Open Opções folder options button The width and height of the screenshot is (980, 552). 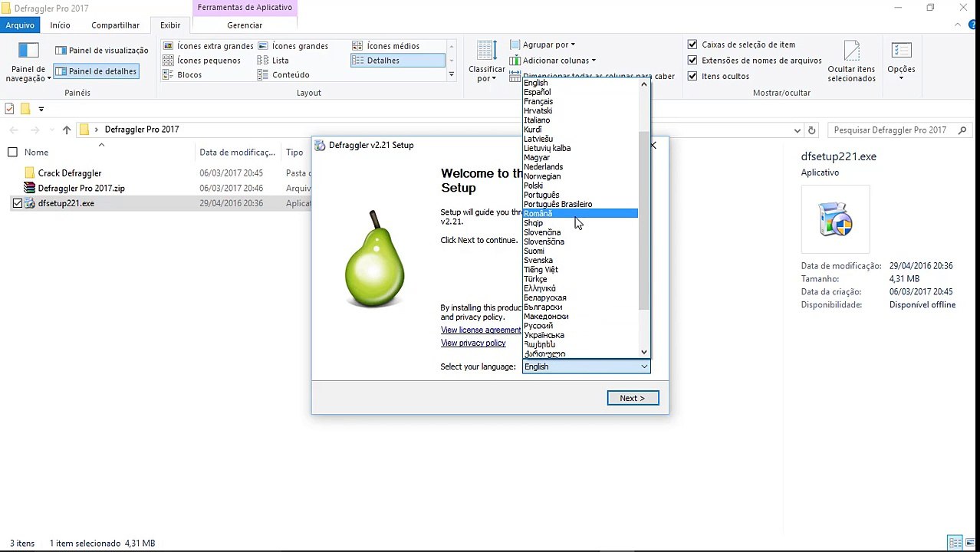click(x=901, y=61)
